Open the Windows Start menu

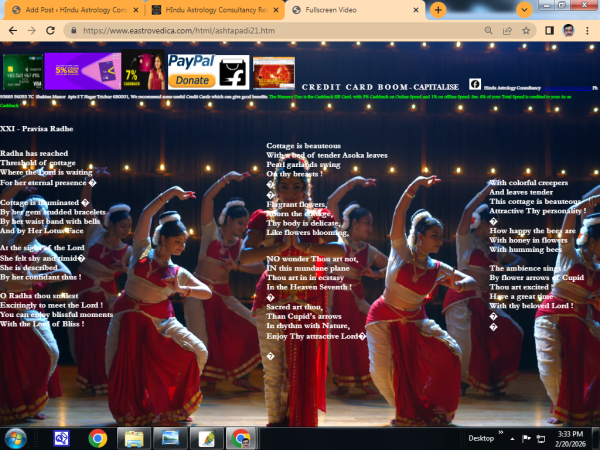[17, 437]
